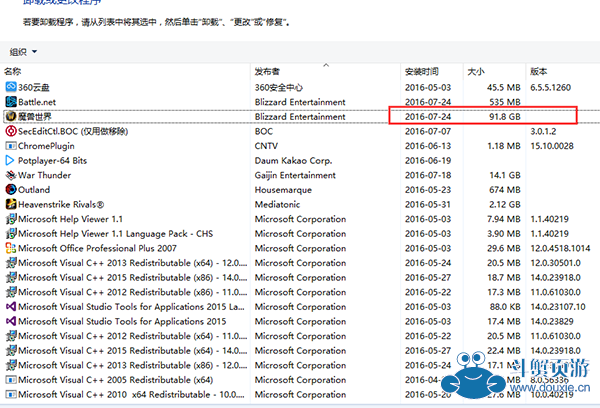Click the Gaijin Entertainment publisher cell
The height and width of the screenshot is (408, 600).
point(295,175)
